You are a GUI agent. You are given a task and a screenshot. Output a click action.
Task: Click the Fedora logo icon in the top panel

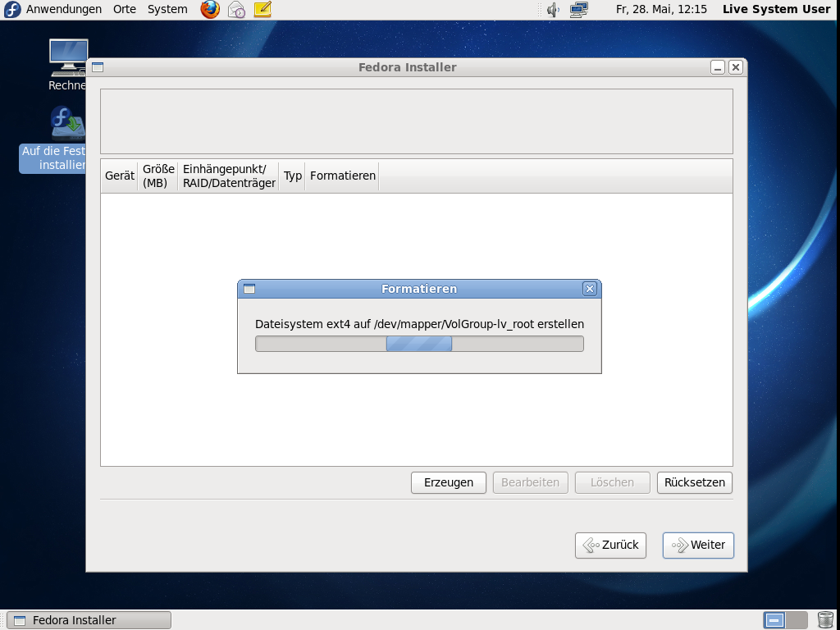11,9
